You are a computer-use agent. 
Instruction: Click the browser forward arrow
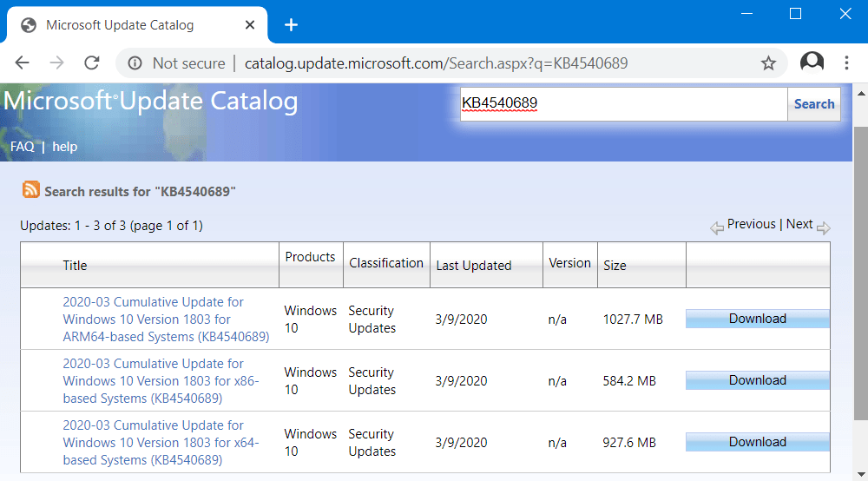(x=56, y=63)
